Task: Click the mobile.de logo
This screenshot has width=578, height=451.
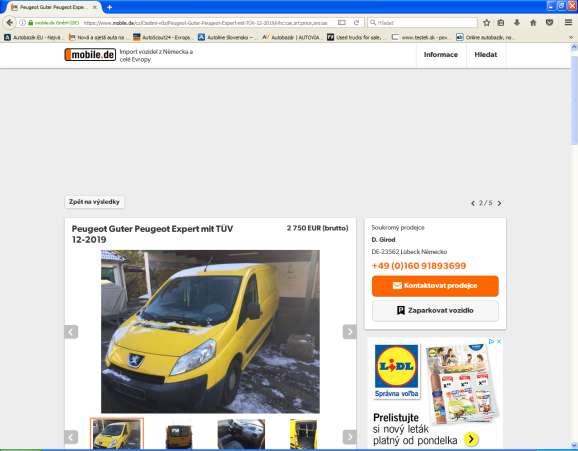Action: 90,55
